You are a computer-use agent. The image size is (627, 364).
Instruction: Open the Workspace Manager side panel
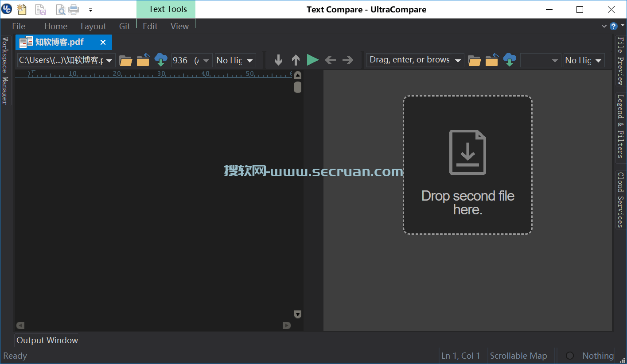[x=5, y=71]
